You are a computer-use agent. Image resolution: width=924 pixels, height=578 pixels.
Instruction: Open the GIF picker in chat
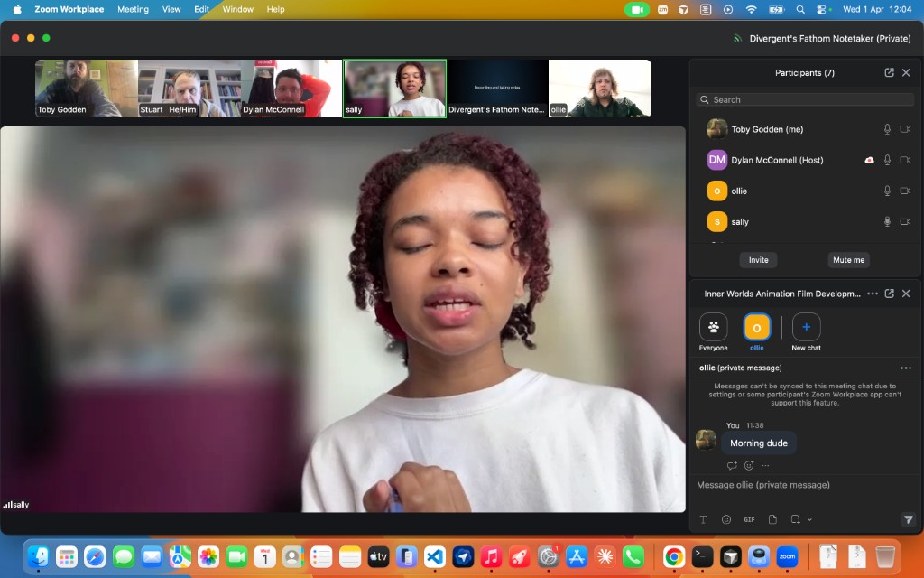tap(749, 519)
